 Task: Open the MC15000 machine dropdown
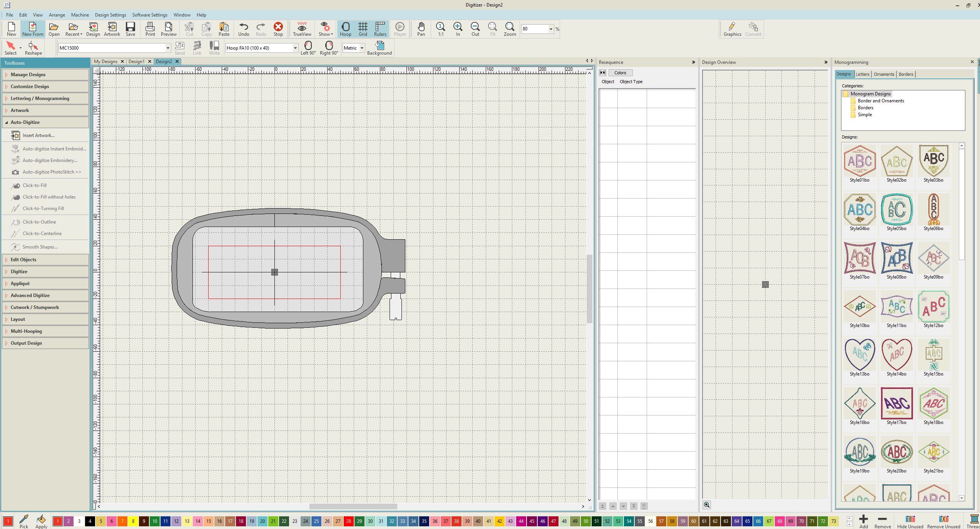click(x=168, y=48)
